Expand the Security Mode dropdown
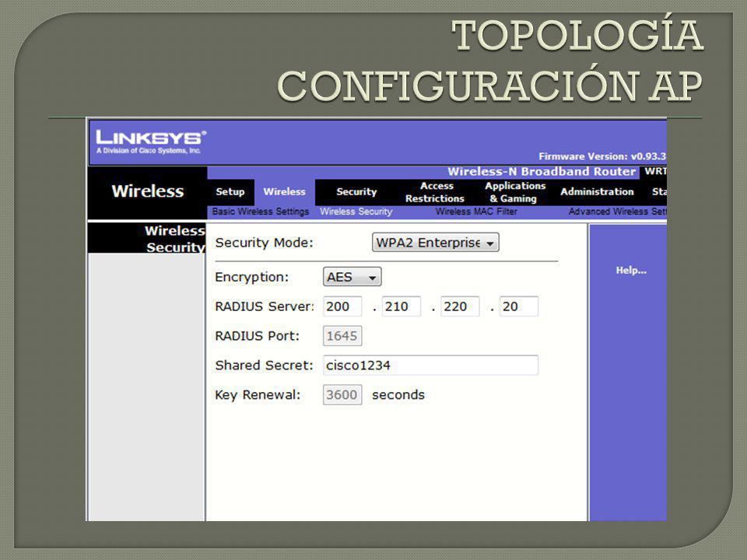This screenshot has width=747, height=560. tap(435, 243)
